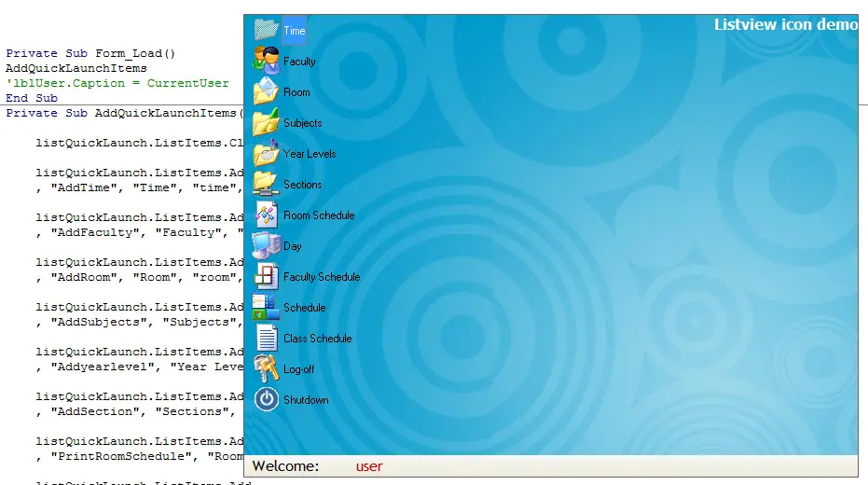Open the Class Schedule document icon
The image size is (868, 485).
click(x=267, y=338)
